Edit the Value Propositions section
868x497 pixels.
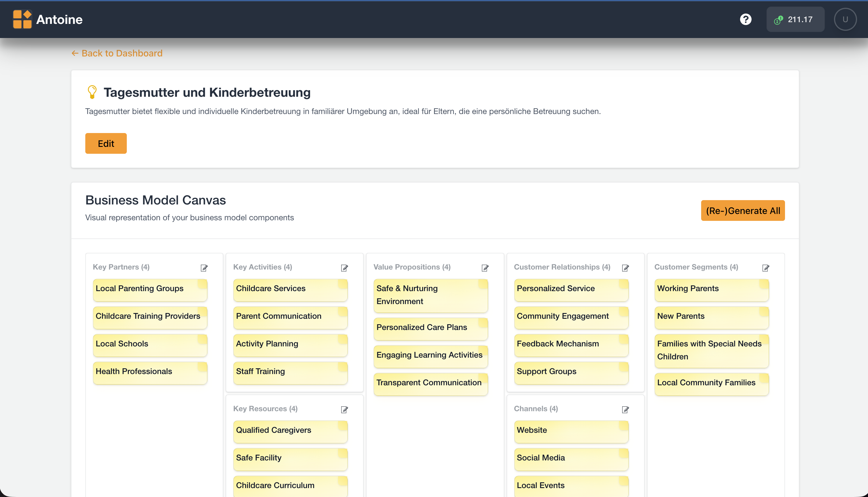[485, 268]
